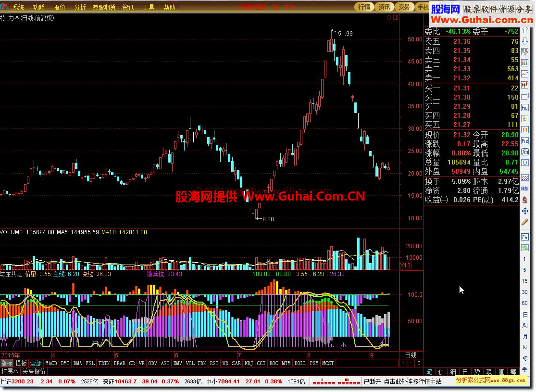Click the 卖一 price 21.32
536x392 pixels.
(462, 78)
